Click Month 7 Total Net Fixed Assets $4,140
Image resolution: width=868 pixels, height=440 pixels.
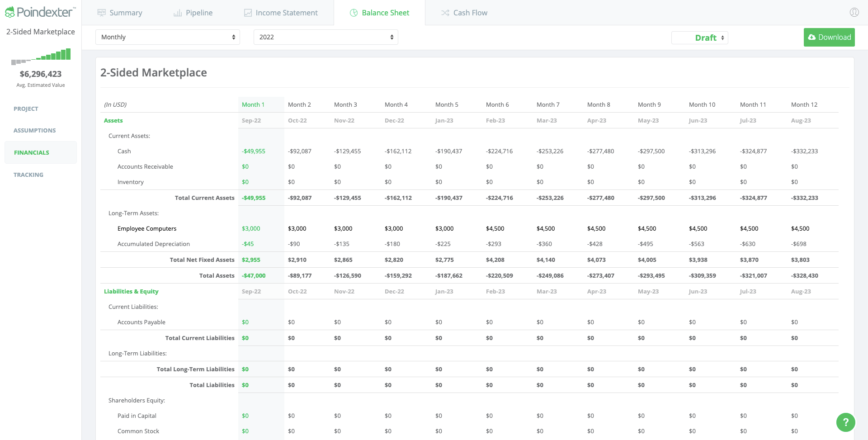click(546, 260)
